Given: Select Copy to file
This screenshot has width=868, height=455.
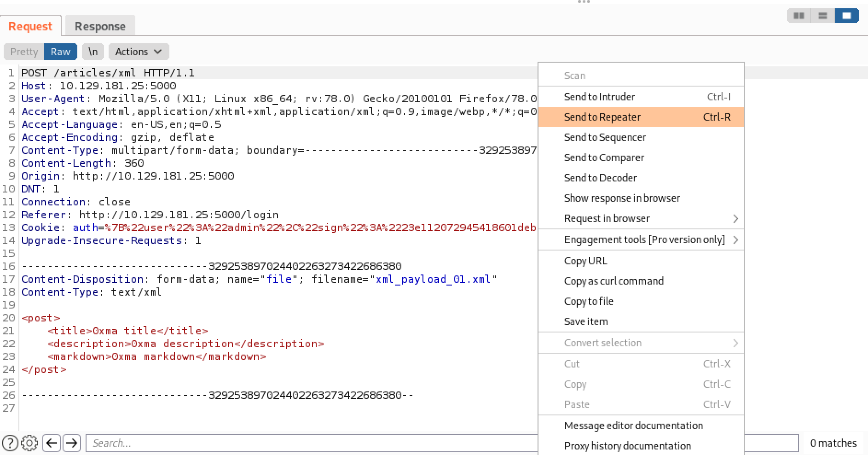Looking at the screenshot, I should 641,301.
